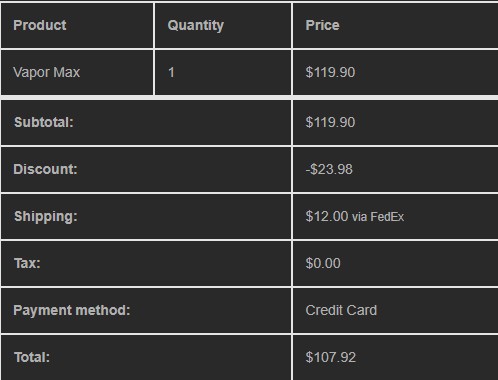Click the via FedEx shipping text
The height and width of the screenshot is (380, 498).
click(x=378, y=217)
